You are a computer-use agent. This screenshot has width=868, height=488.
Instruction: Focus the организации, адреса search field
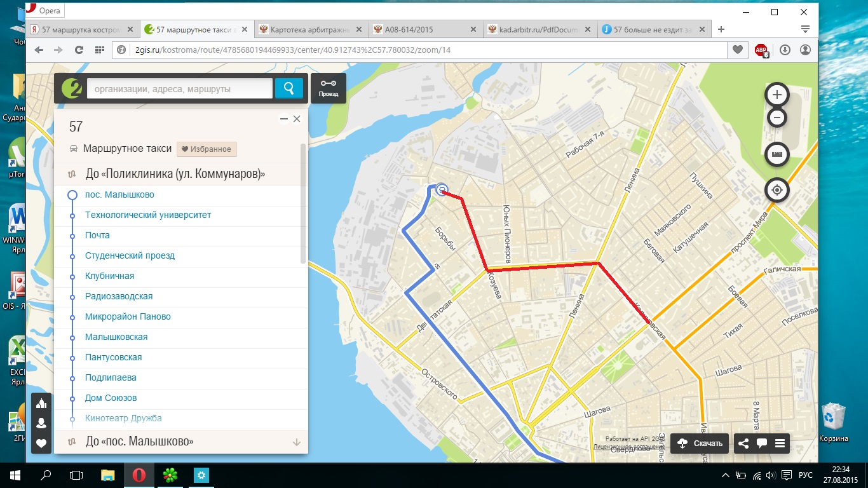tap(179, 89)
